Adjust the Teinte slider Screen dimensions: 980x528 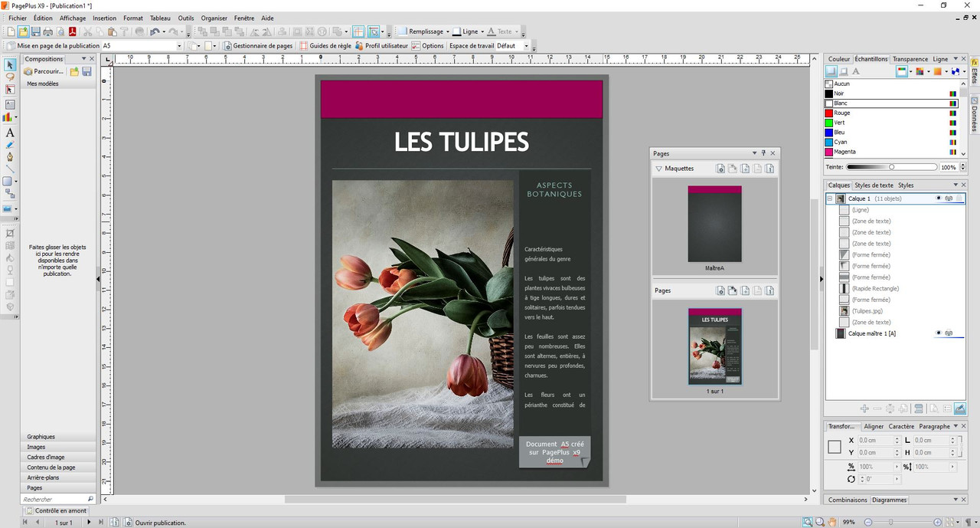pos(891,166)
